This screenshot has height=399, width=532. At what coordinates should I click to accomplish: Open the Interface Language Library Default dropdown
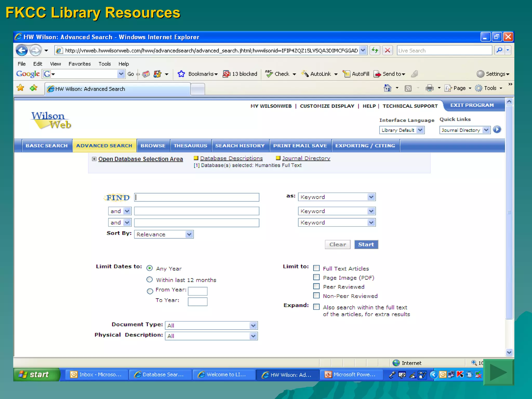click(x=402, y=130)
